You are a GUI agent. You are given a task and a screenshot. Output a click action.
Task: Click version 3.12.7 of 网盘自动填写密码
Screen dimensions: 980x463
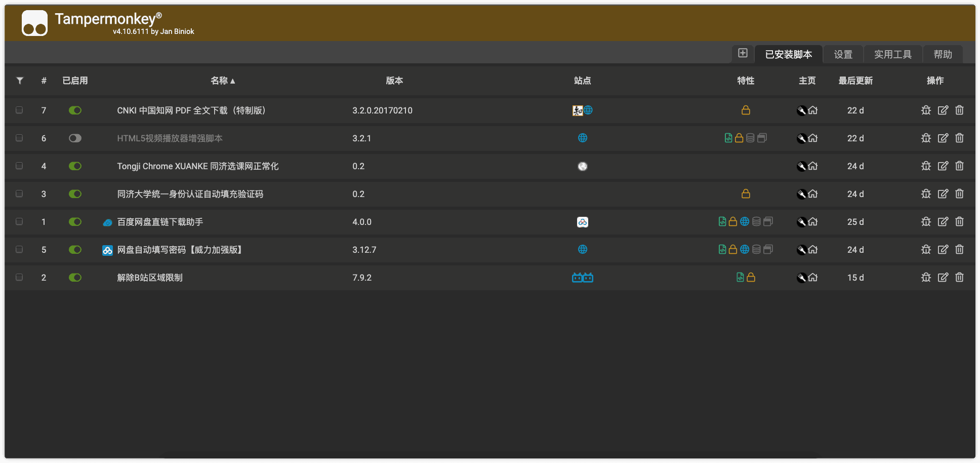pos(364,250)
